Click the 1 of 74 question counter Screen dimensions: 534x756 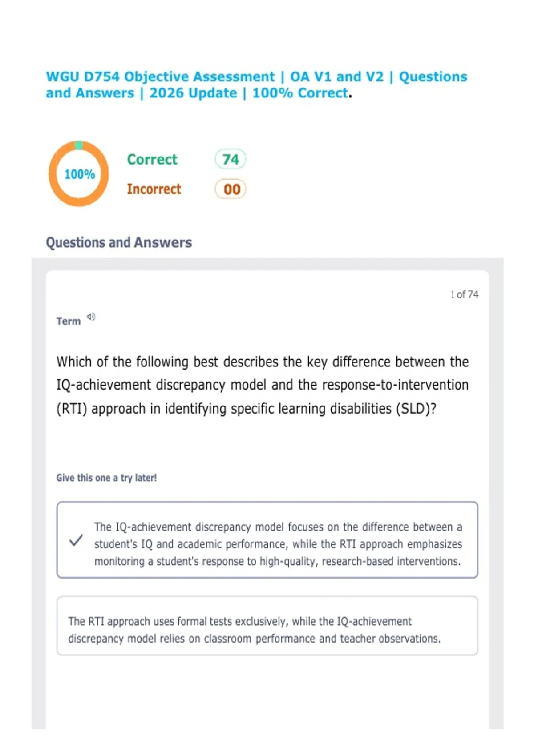point(464,294)
